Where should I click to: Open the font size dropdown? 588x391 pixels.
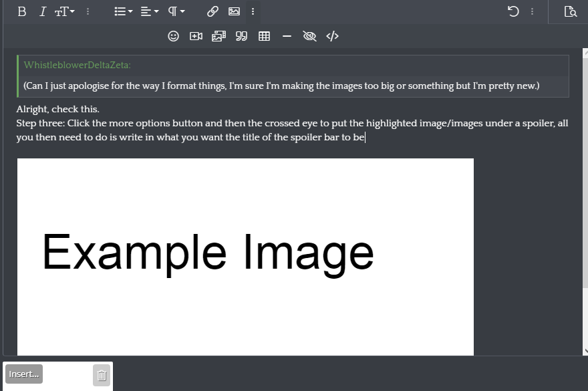pyautogui.click(x=65, y=11)
